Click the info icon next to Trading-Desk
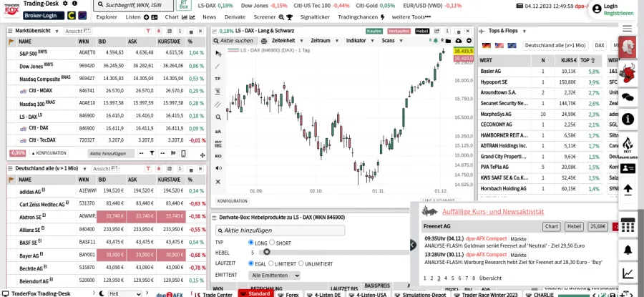 pos(74,4)
